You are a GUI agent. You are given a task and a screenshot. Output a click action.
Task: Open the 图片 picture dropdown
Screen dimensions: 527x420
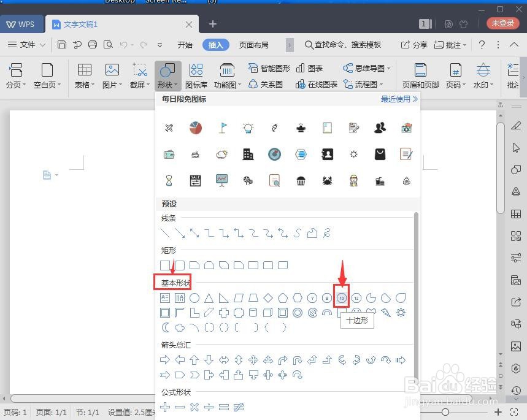point(112,76)
